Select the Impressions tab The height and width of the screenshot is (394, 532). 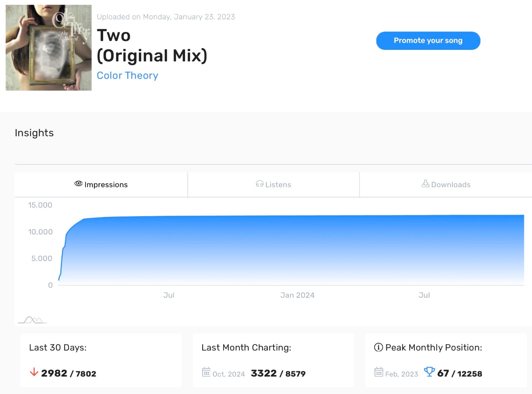click(102, 185)
